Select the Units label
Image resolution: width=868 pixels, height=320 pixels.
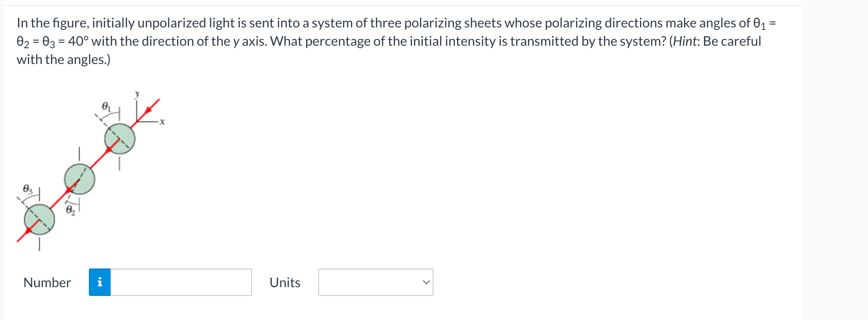tap(285, 283)
